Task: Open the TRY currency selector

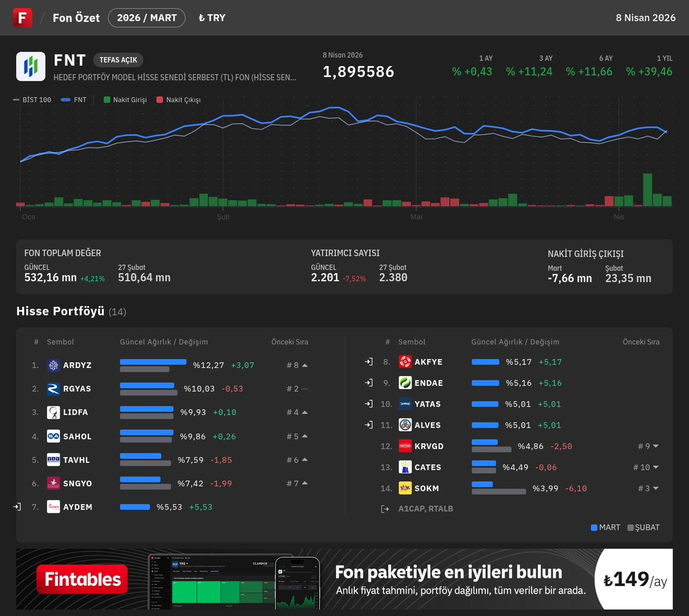Action: click(x=212, y=18)
